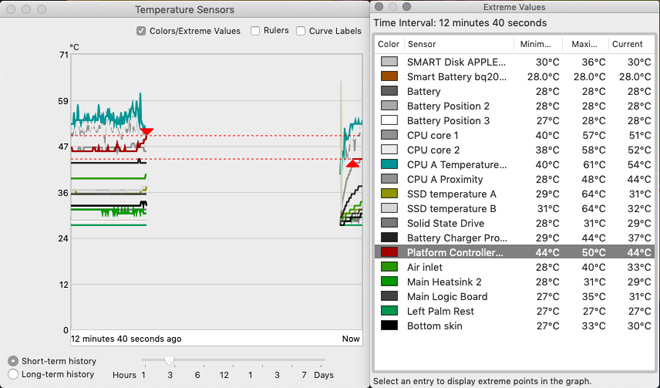Click green swatch for Air inlet

click(x=389, y=267)
